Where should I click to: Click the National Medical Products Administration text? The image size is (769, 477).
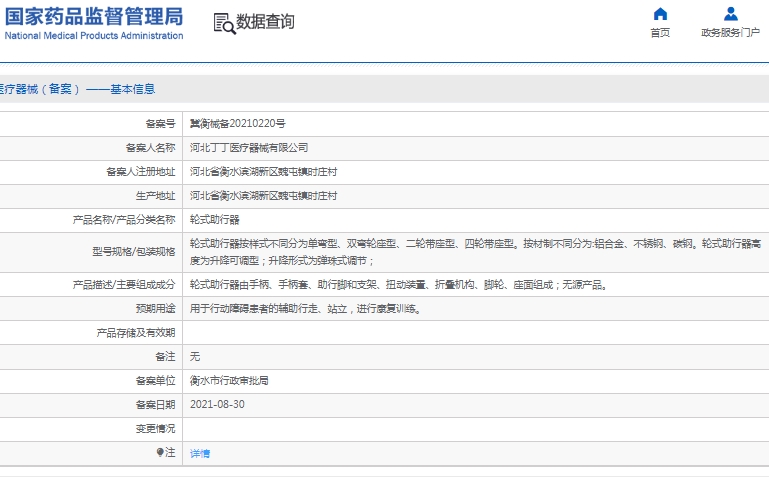coord(94,36)
